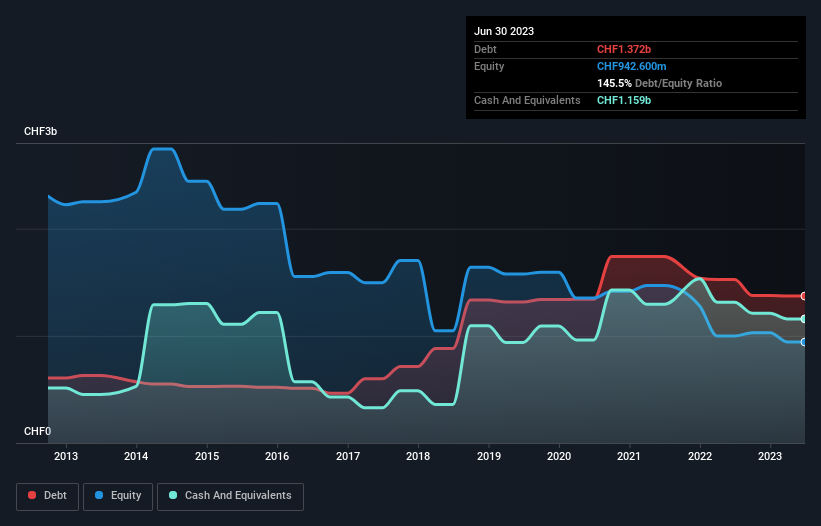Click the 2015 x-axis label
Screen dimensions: 821x526
207,456
